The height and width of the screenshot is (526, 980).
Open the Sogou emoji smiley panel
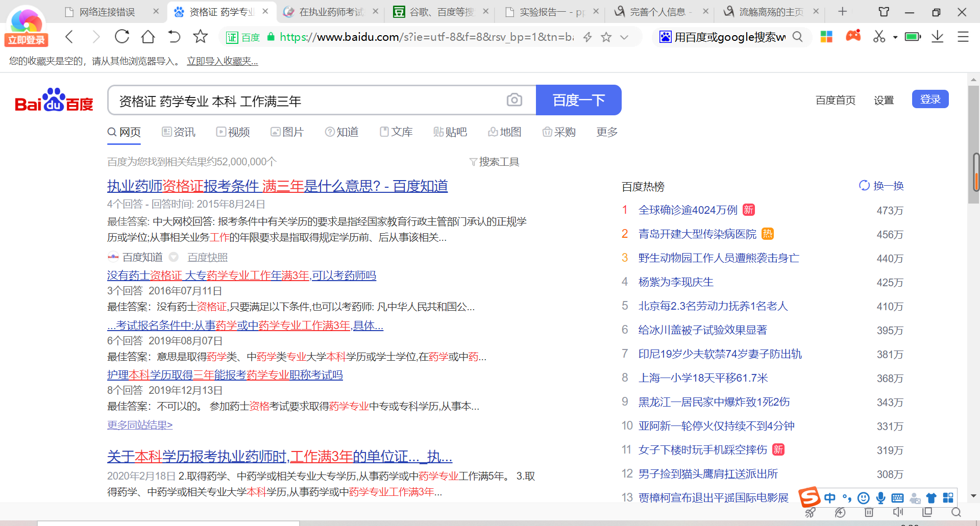(x=864, y=498)
